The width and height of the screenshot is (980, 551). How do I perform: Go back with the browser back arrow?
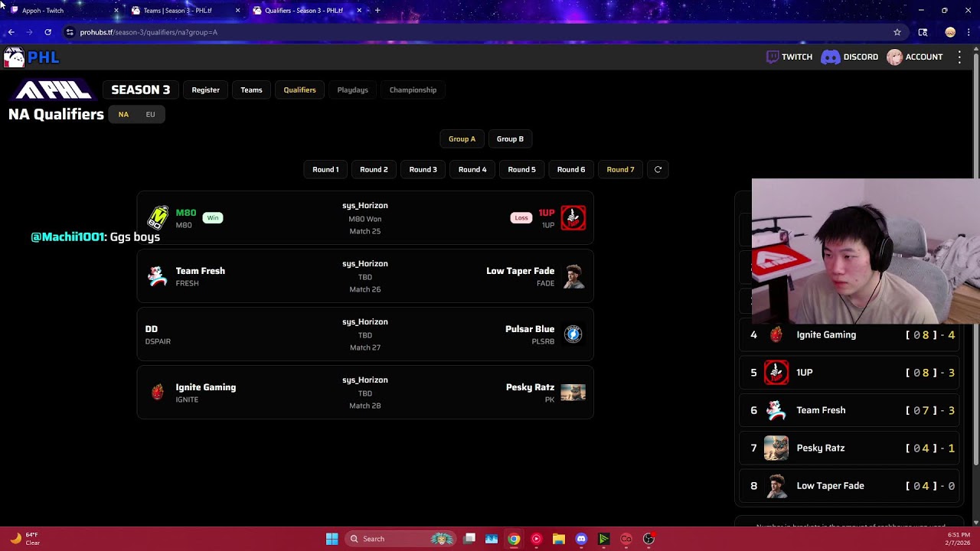point(11,32)
